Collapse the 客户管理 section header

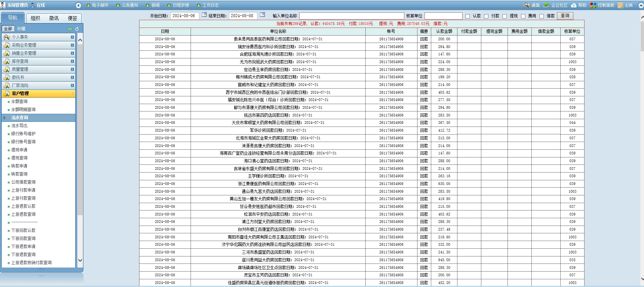point(38,93)
